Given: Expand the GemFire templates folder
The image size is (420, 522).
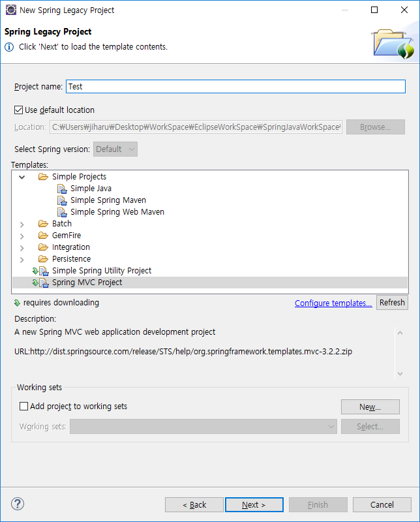Looking at the screenshot, I should (x=22, y=236).
